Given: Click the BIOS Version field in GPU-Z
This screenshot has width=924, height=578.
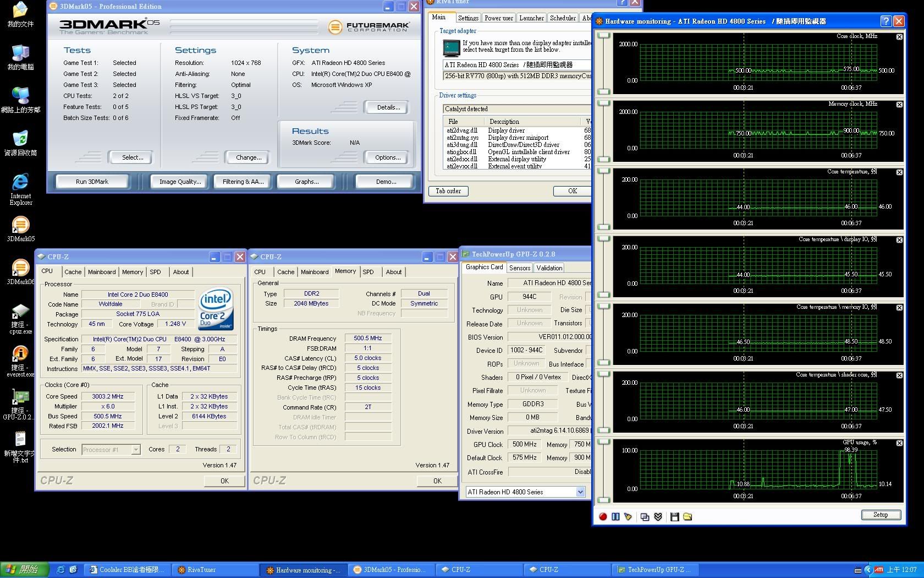Looking at the screenshot, I should click(549, 337).
